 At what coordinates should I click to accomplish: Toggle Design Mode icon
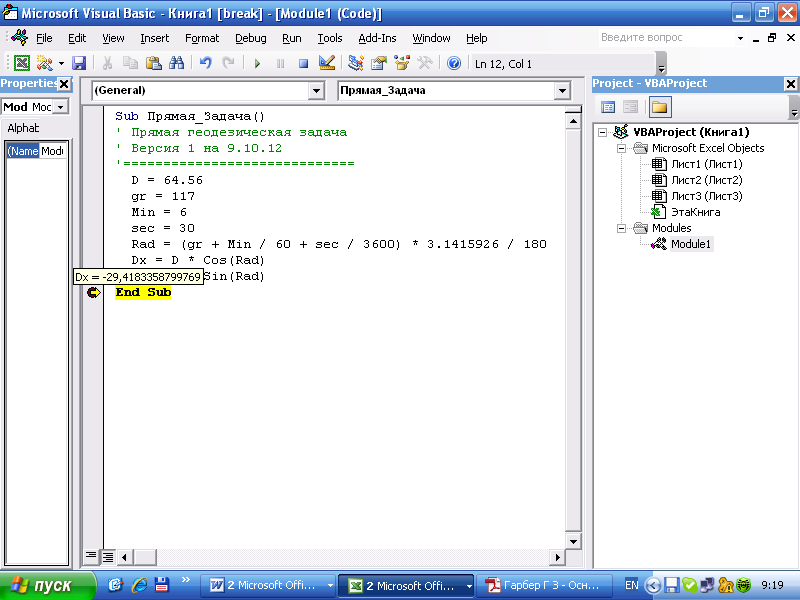tap(327, 63)
